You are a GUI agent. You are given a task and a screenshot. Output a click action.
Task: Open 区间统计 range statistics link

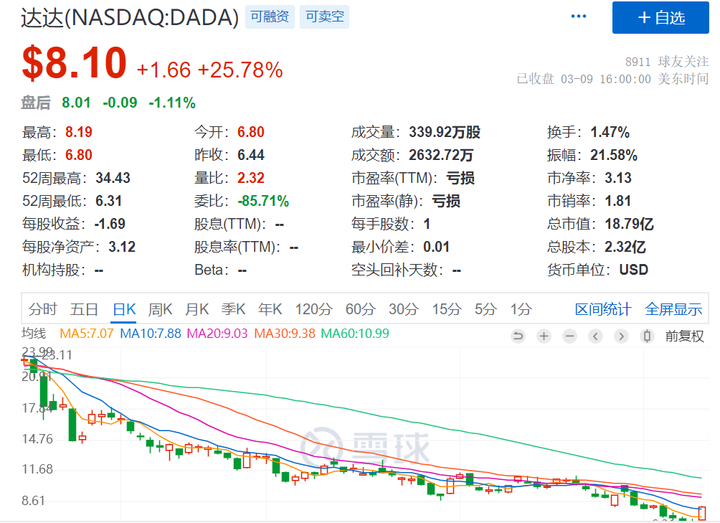click(603, 309)
